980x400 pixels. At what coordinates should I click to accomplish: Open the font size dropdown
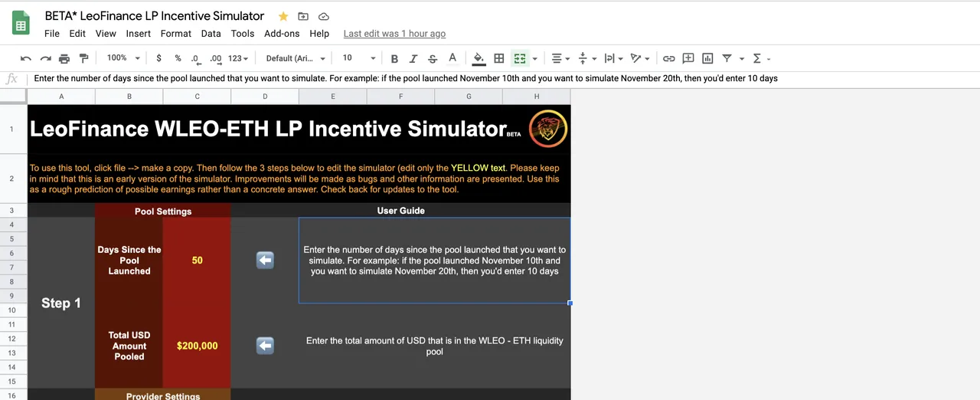pyautogui.click(x=358, y=58)
